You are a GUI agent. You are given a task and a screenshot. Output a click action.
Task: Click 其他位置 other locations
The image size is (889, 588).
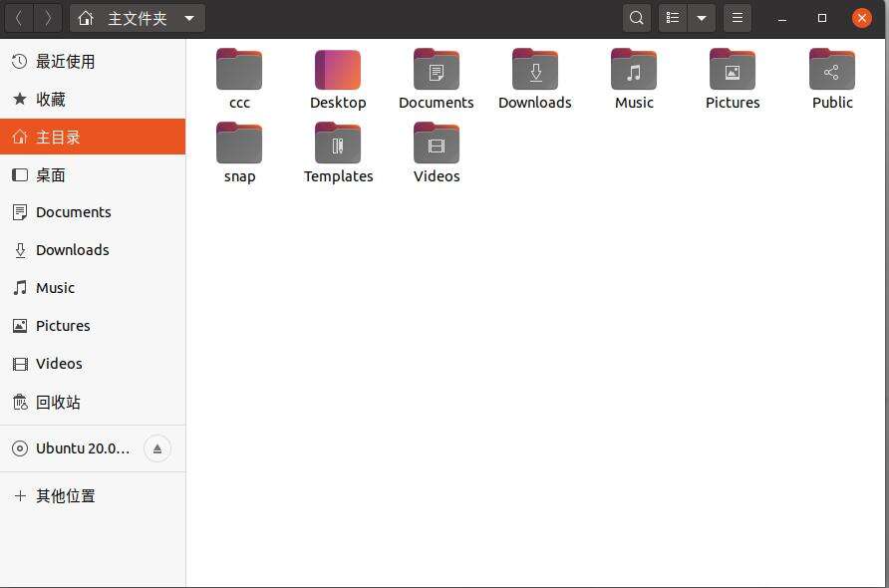(x=66, y=496)
